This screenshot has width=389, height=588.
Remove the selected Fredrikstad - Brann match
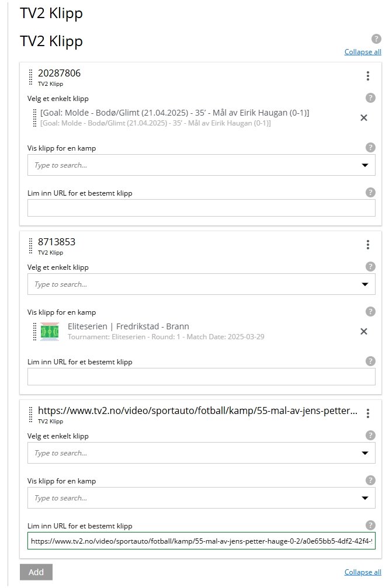click(x=363, y=332)
